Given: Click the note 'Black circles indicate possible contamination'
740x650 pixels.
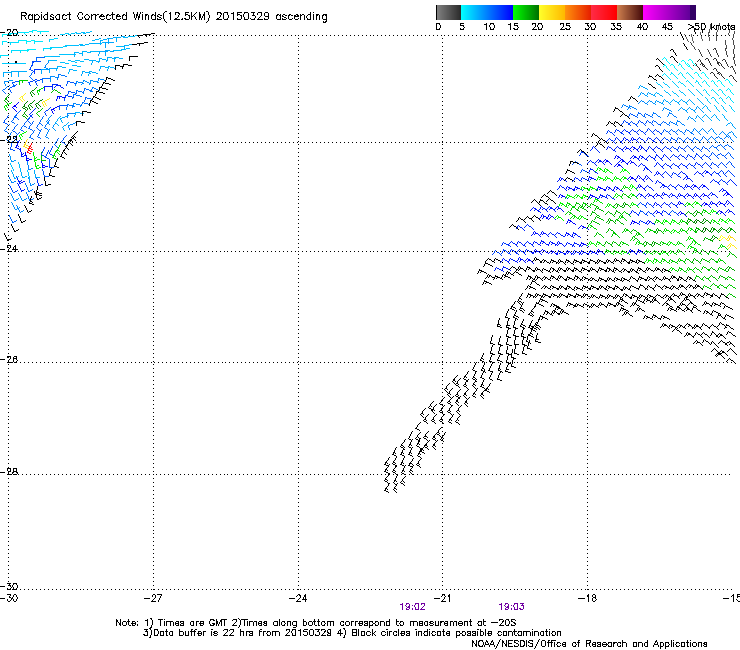Looking at the screenshot, I should [454, 633].
